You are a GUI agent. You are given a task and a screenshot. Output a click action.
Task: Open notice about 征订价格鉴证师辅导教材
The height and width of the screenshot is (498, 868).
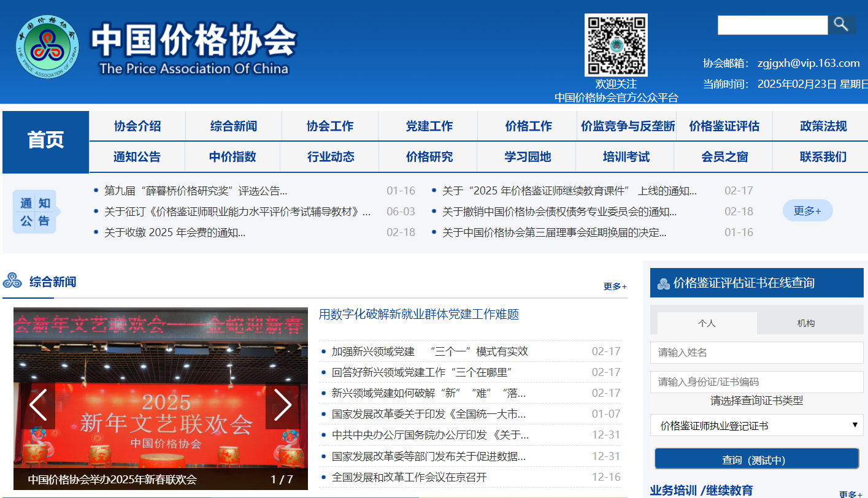[237, 212]
